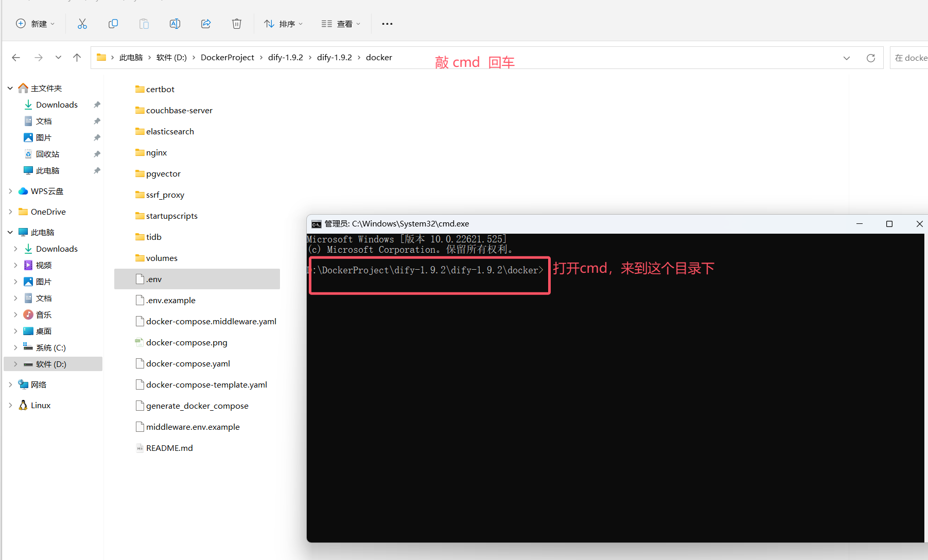Expand address bar history dropdown
The width and height of the screenshot is (928, 560).
pos(847,58)
